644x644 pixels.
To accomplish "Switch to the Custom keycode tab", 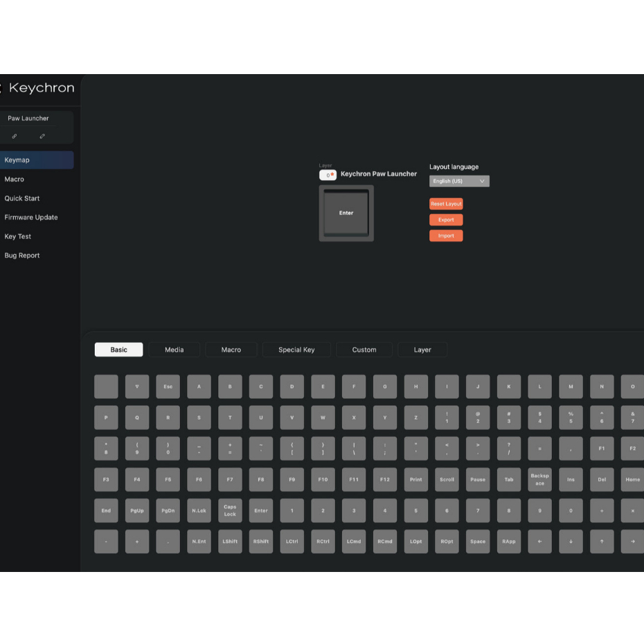I will point(364,350).
